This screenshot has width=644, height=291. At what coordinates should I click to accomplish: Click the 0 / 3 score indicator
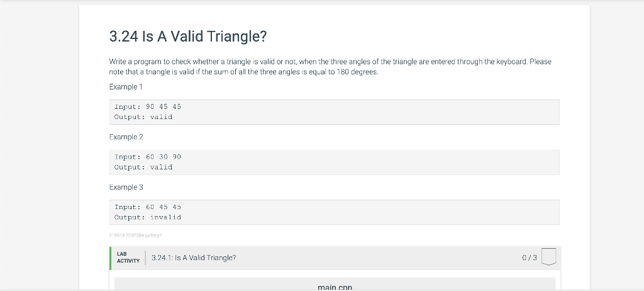(x=530, y=258)
